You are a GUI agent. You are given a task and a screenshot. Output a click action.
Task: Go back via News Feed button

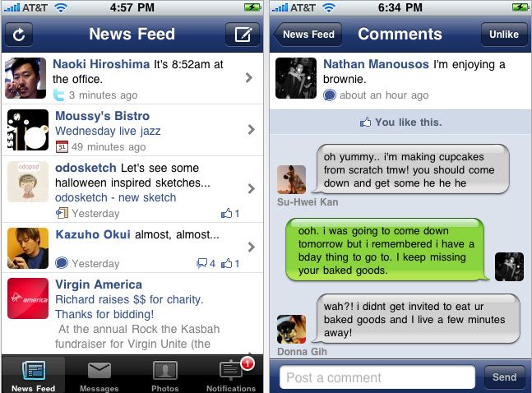308,35
